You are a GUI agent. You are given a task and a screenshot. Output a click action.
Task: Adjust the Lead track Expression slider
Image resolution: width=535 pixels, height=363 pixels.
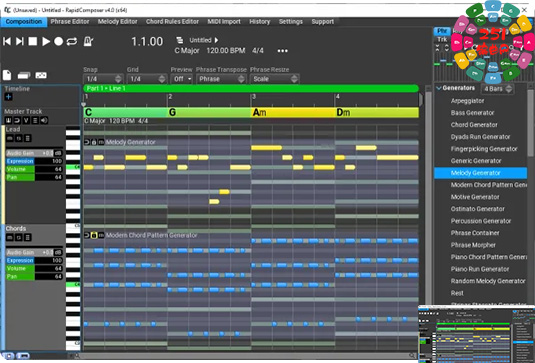[x=34, y=161]
